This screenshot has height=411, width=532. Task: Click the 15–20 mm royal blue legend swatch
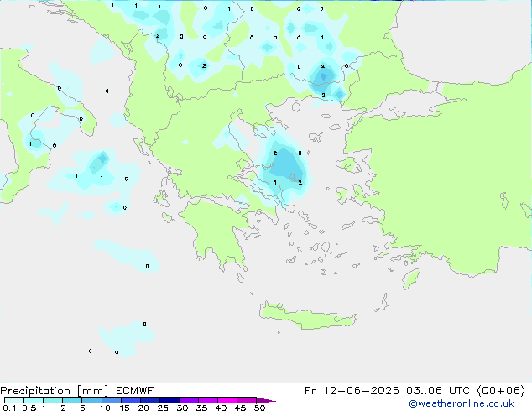pos(130,400)
